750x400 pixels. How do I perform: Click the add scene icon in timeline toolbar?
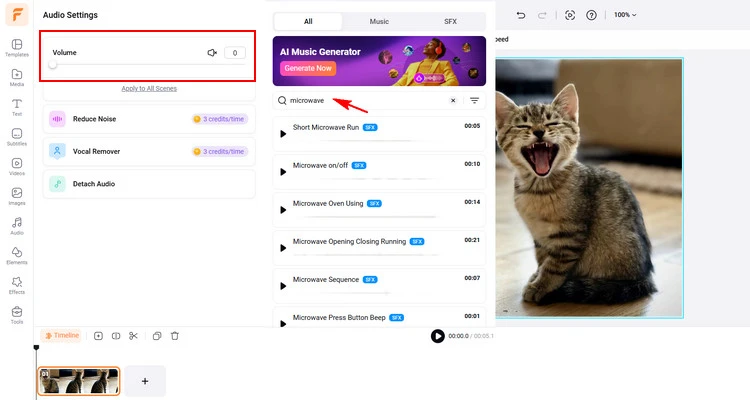(x=98, y=336)
